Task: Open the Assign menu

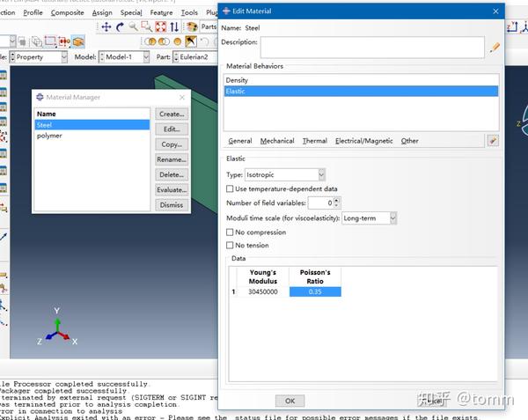Action: pos(102,13)
